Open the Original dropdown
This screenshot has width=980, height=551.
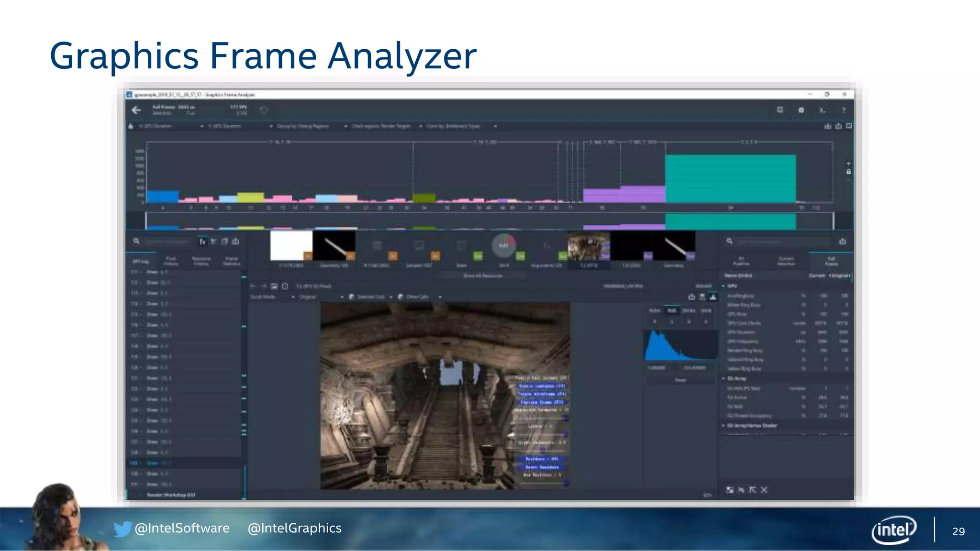pyautogui.click(x=321, y=297)
